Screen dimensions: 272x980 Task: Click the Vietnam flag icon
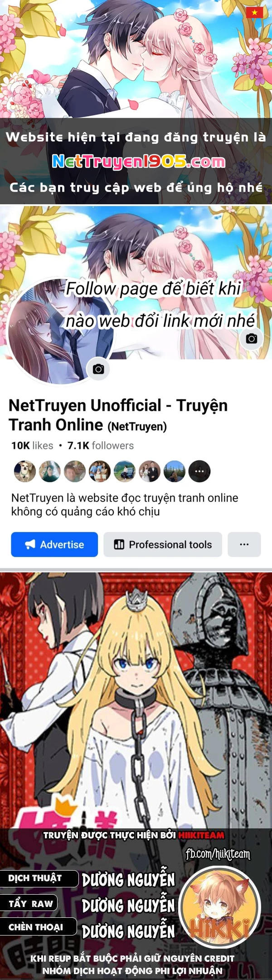click(x=255, y=12)
